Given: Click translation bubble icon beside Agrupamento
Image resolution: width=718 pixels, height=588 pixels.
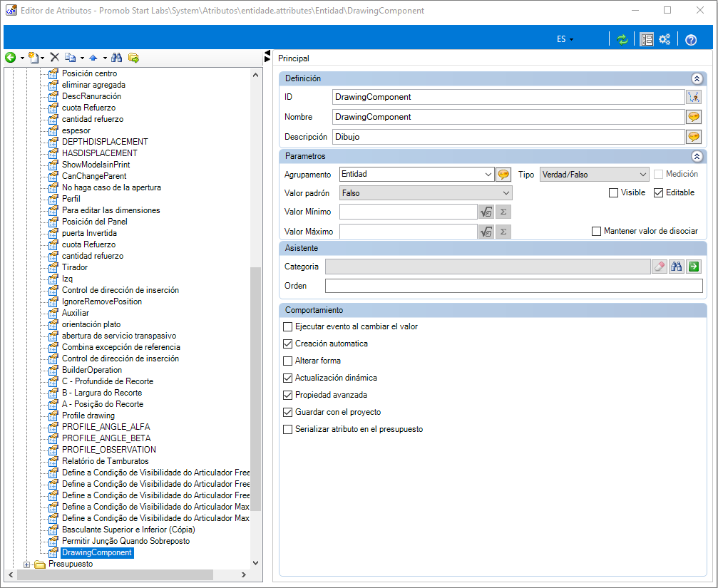Looking at the screenshot, I should tap(503, 175).
